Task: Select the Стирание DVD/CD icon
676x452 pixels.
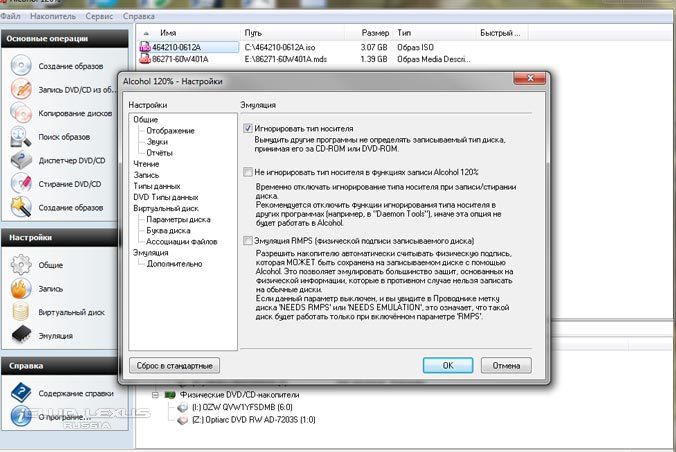Action: tap(22, 183)
